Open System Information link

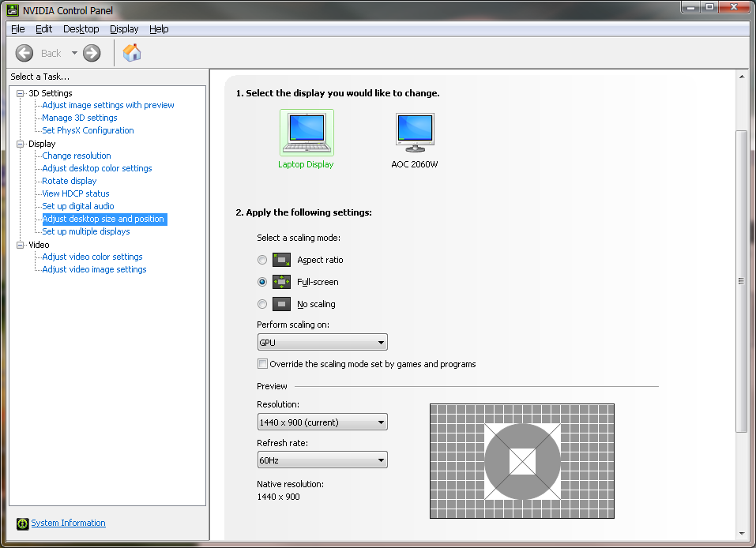68,523
